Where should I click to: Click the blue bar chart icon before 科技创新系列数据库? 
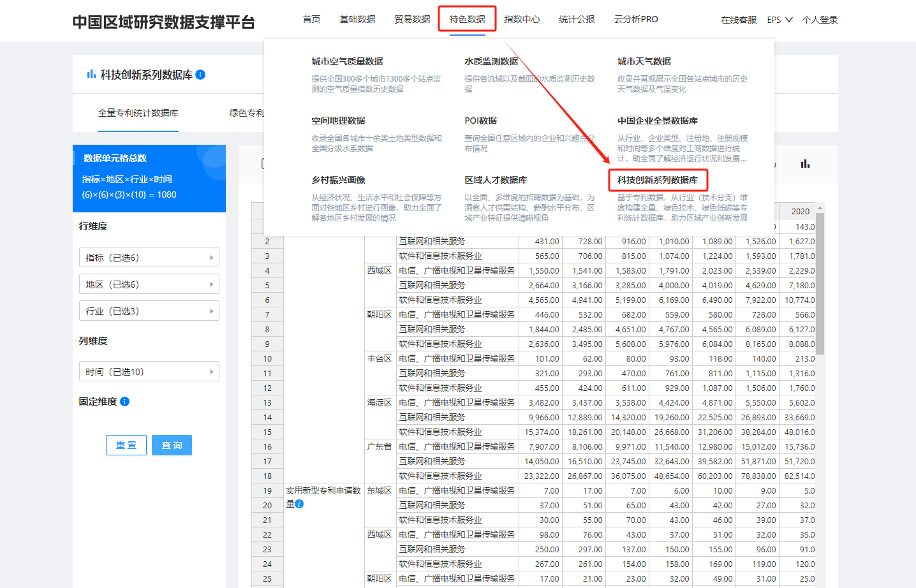91,74
